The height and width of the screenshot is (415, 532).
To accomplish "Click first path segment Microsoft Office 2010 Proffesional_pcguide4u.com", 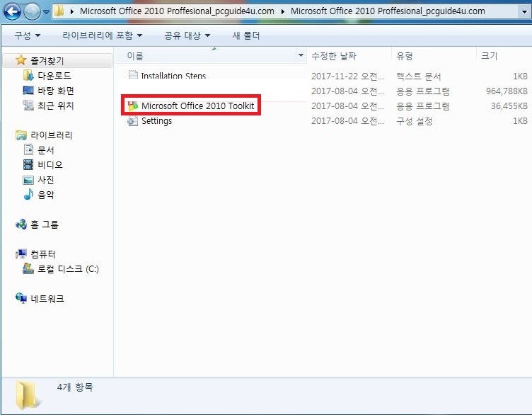I will click(x=177, y=11).
